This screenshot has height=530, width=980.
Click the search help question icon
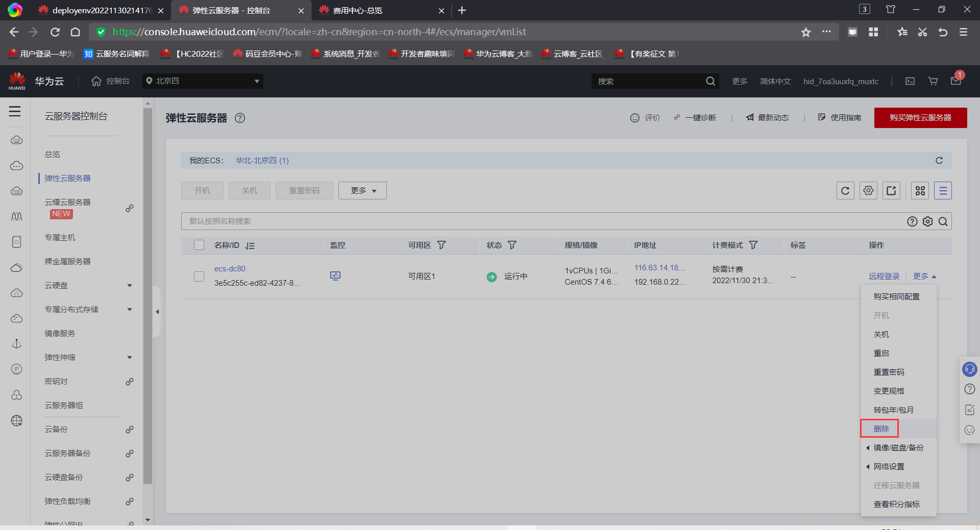(x=912, y=221)
